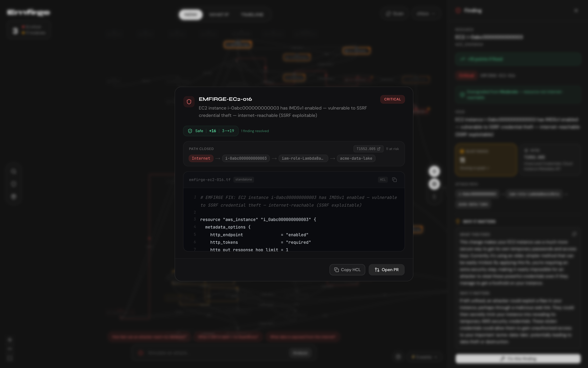The width and height of the screenshot is (588, 368).
Task: Click the resource "aws_instance" code line
Action: click(x=258, y=220)
